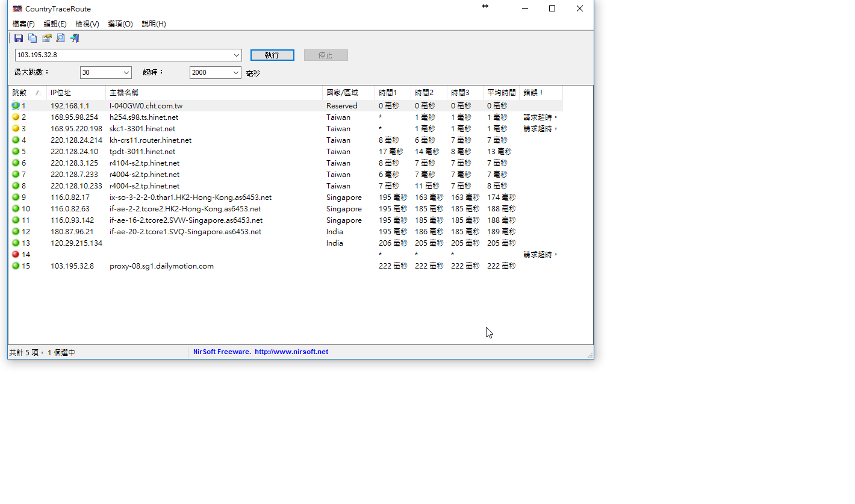855x504 pixels.
Task: Open the 選項(O) menu
Action: click(x=120, y=24)
